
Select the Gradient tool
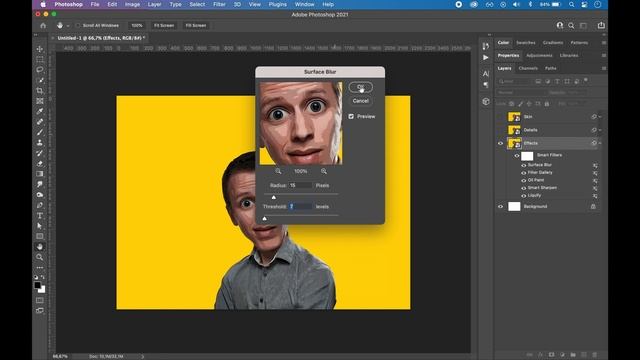tap(40, 174)
